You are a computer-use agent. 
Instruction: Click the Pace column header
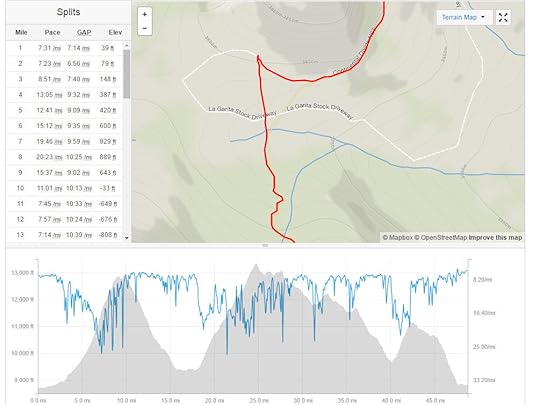(52, 32)
